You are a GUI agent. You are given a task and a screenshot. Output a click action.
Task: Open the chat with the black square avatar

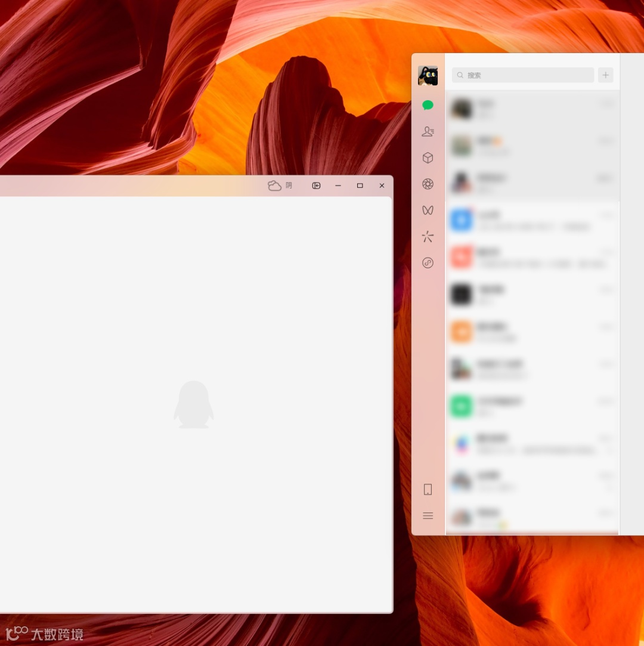[x=532, y=294]
